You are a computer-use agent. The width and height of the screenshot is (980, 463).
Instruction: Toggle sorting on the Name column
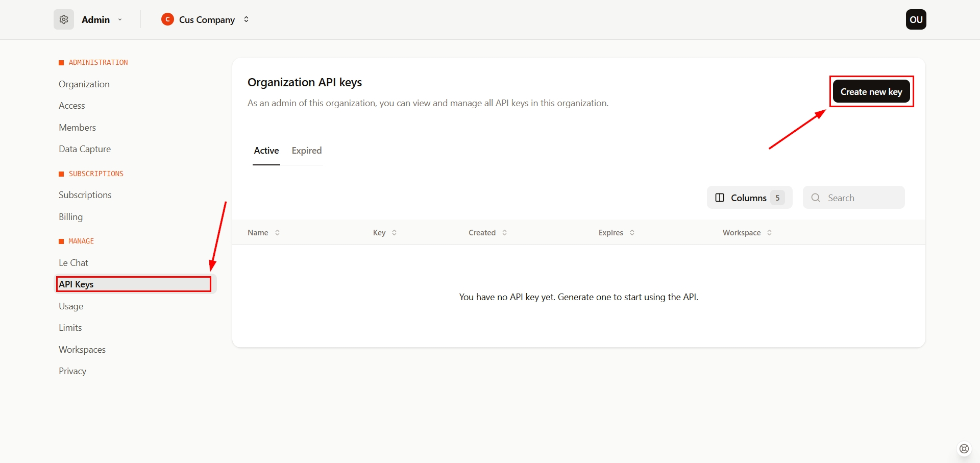coord(277,232)
